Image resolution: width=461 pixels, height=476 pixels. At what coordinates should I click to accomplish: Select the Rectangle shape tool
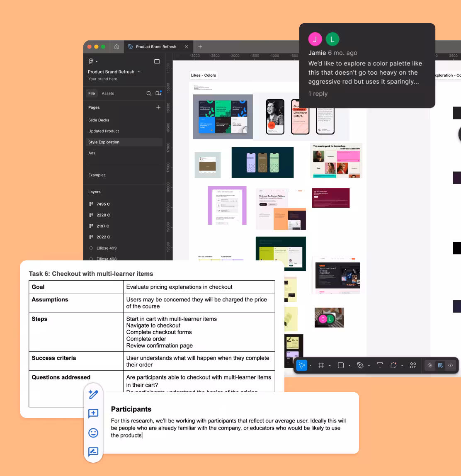(341, 366)
